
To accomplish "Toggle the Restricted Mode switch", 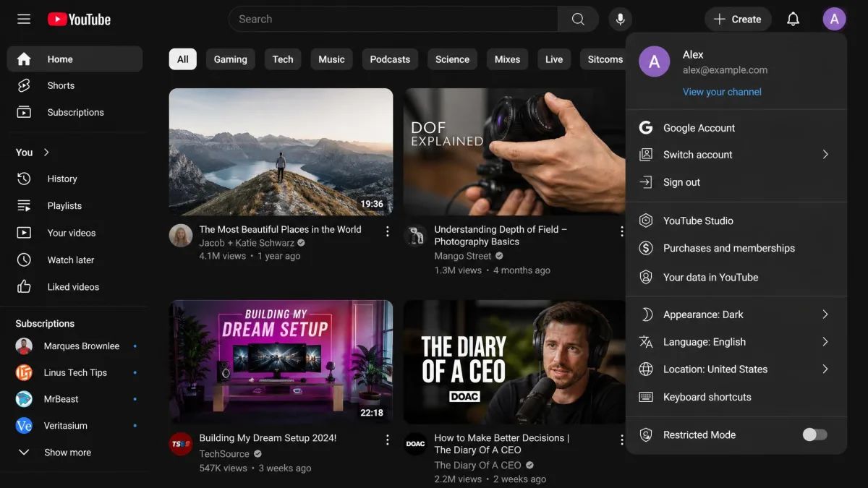I will tap(814, 435).
